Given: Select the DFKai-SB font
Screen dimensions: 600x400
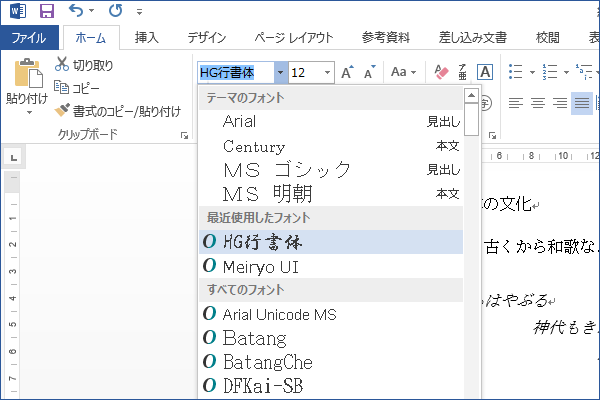Looking at the screenshot, I should tap(331, 385).
